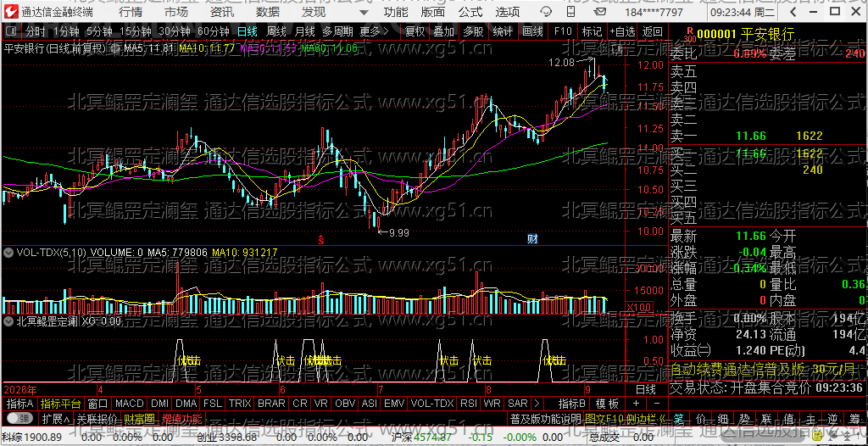Expand the 更多 periods dropdown
Screen dimensions: 868x446
[x=374, y=31]
